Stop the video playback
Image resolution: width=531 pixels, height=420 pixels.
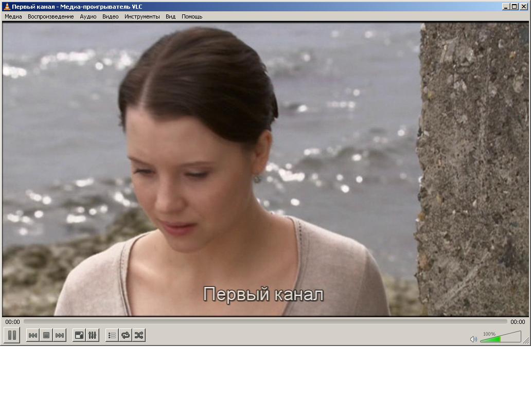click(x=46, y=335)
